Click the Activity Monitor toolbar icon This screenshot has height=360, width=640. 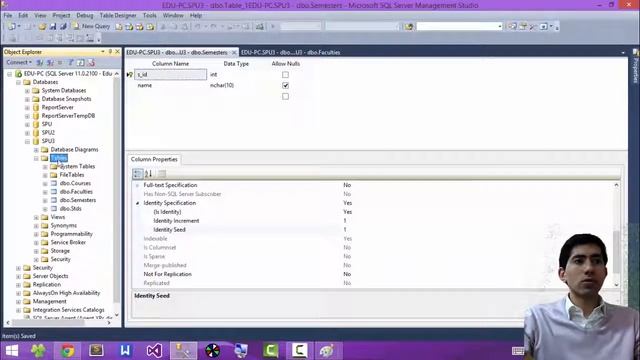(260, 27)
